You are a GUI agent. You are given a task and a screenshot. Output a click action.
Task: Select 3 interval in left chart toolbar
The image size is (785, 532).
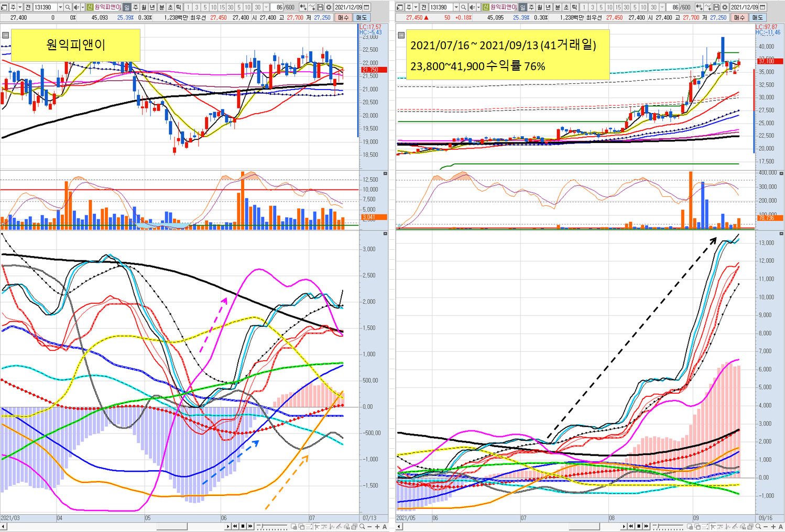click(197, 7)
